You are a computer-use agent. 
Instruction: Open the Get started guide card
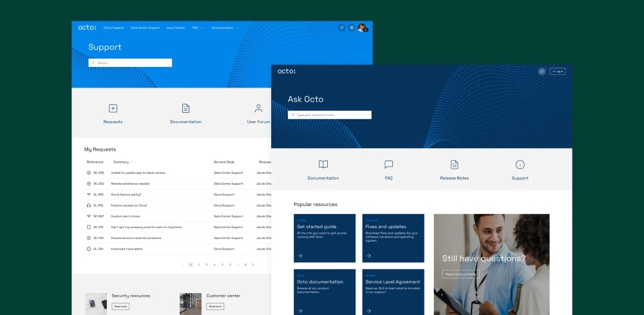pos(325,238)
